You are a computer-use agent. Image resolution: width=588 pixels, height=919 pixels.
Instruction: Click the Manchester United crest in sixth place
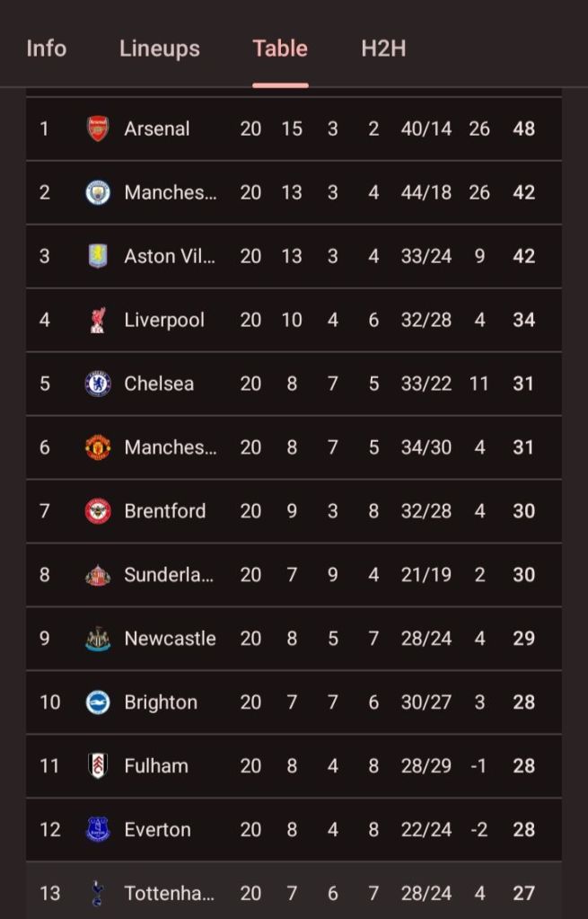pyautogui.click(x=98, y=447)
